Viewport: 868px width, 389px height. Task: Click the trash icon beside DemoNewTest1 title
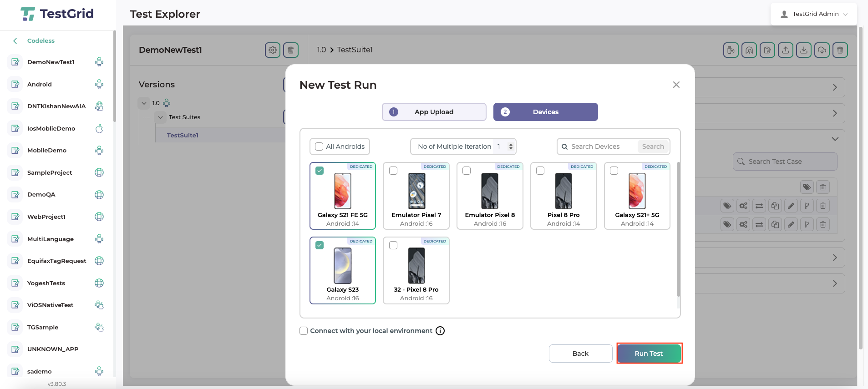pyautogui.click(x=291, y=50)
